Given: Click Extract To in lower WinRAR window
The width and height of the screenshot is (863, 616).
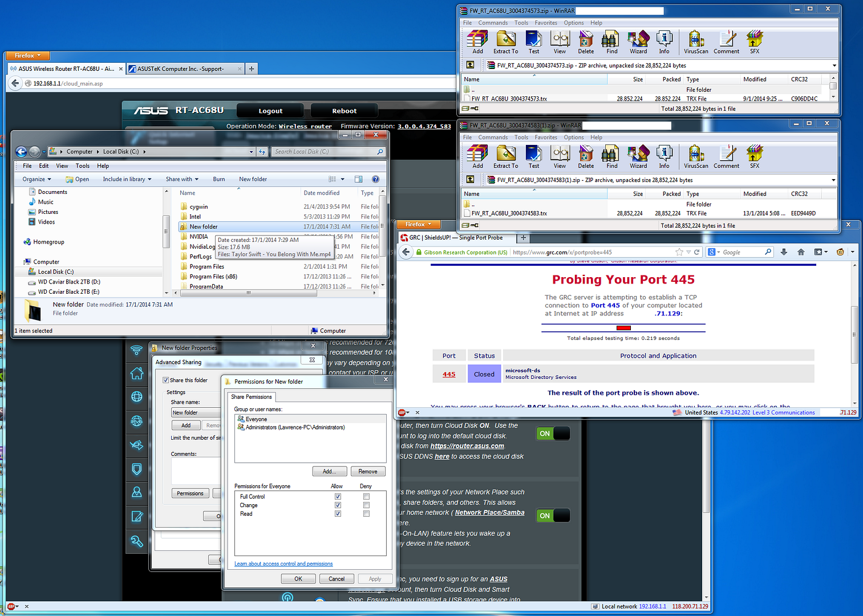Looking at the screenshot, I should click(x=505, y=156).
